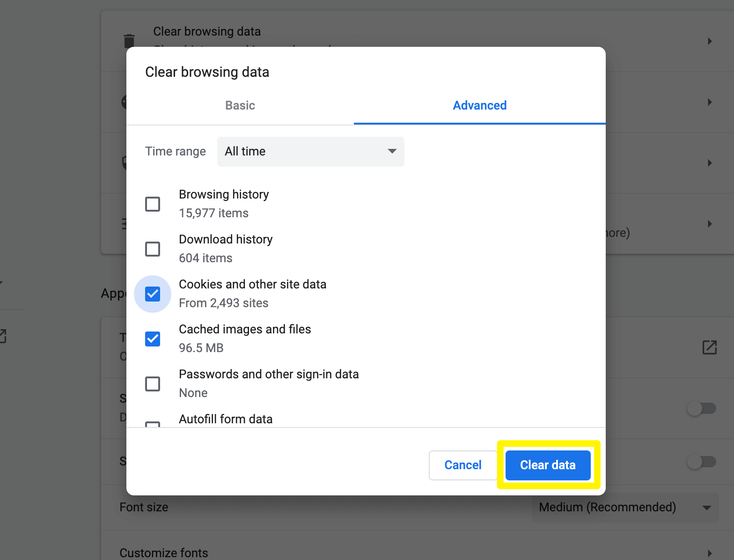Check Passwords and other sign-in data
This screenshot has width=734, height=560.
153,384
